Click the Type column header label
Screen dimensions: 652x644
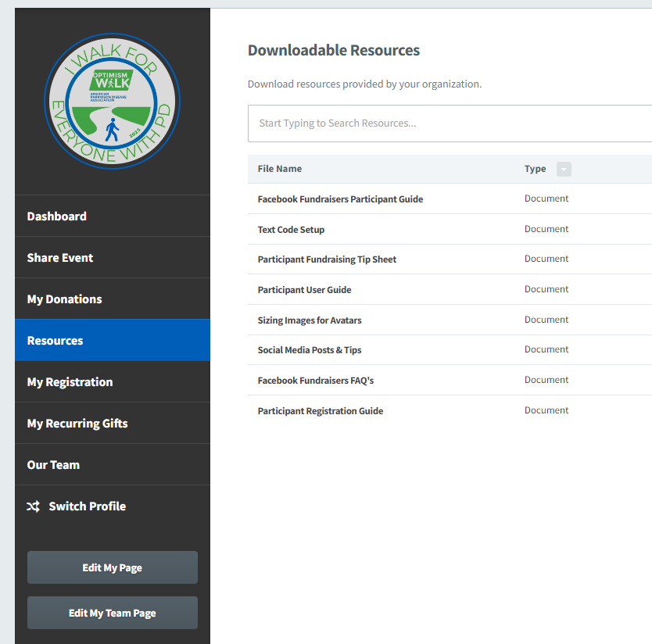[536, 169]
